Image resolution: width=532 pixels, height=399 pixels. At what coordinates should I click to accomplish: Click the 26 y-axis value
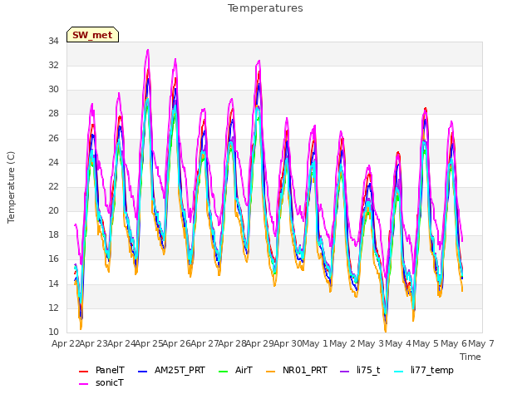click(53, 138)
